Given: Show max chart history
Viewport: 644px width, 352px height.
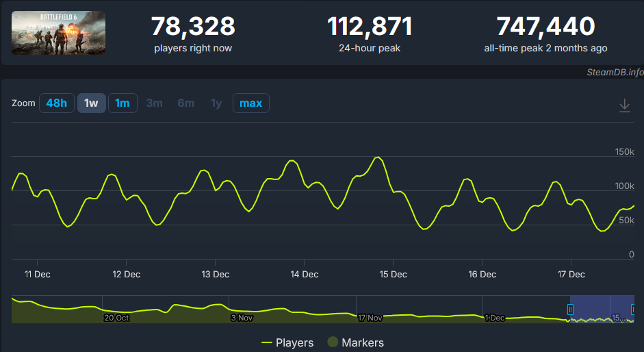Looking at the screenshot, I should [x=251, y=103].
